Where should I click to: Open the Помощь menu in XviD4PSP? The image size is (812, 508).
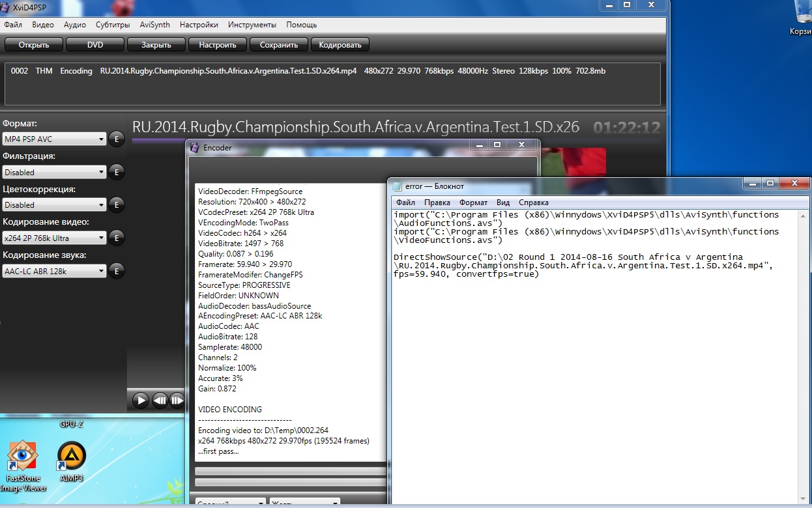click(302, 25)
